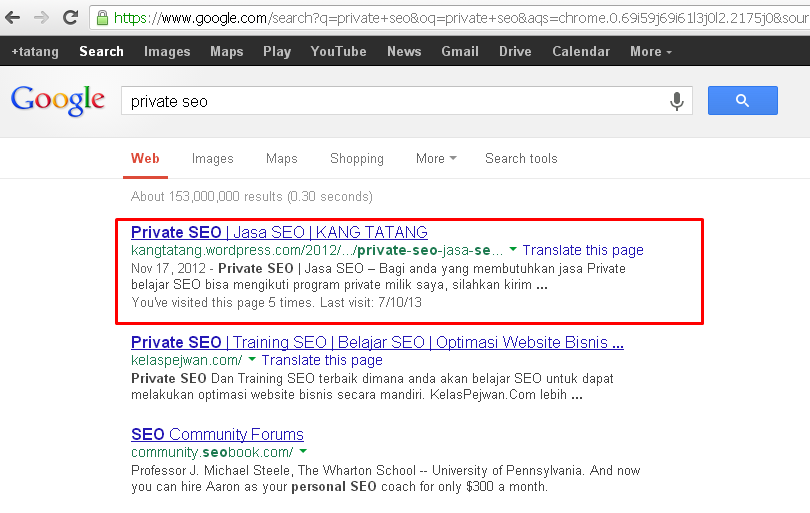This screenshot has height=513, width=810.
Task: Click the green HTTPS padlock icon
Action: 102,18
